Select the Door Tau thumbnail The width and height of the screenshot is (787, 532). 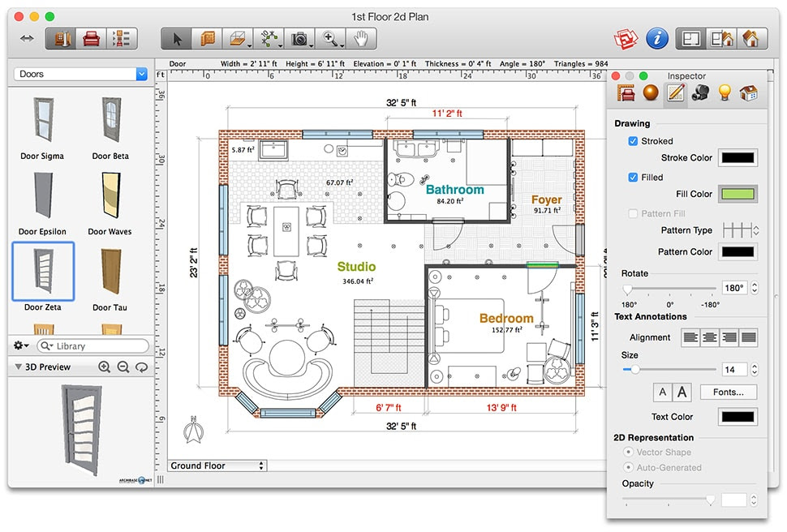tap(110, 272)
